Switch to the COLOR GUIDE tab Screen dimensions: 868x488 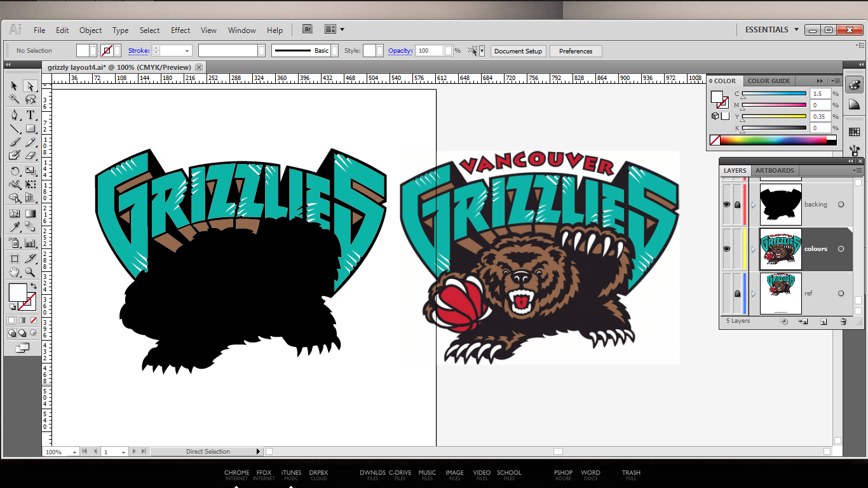pyautogui.click(x=769, y=81)
